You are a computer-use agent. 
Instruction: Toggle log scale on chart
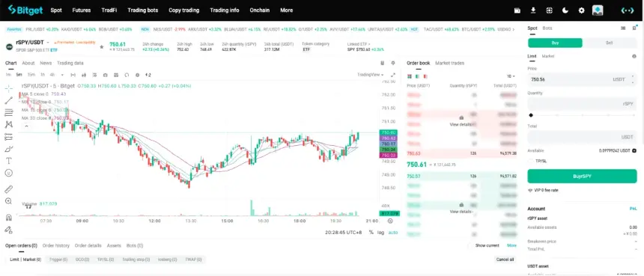[x=380, y=233]
